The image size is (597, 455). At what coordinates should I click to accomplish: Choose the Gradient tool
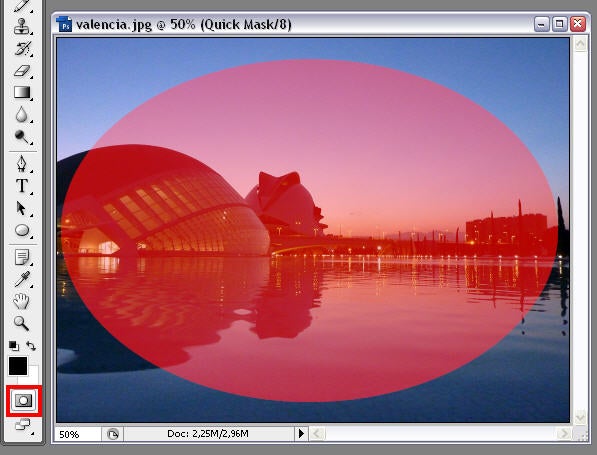[x=22, y=93]
